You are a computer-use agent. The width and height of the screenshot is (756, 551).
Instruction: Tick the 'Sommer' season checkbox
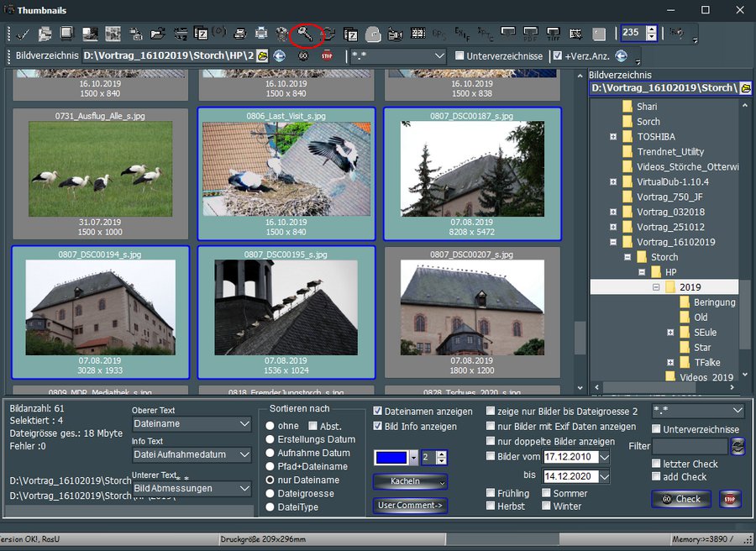click(546, 494)
